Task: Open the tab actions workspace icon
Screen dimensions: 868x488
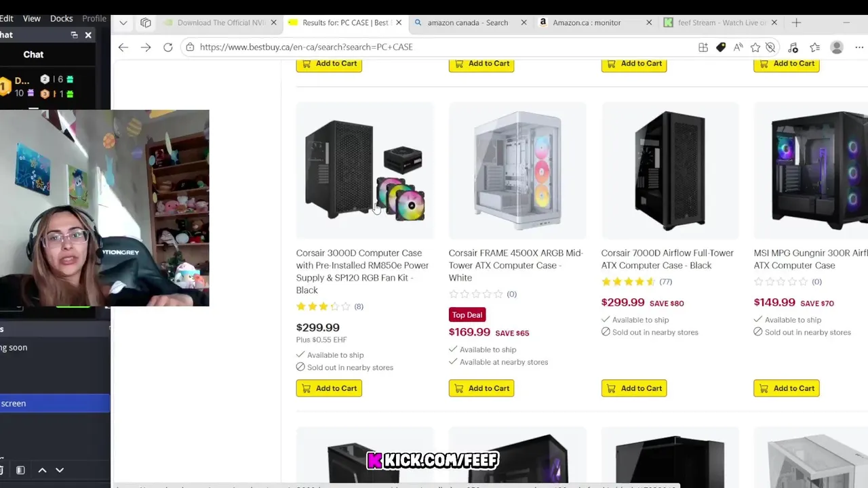Action: click(146, 22)
